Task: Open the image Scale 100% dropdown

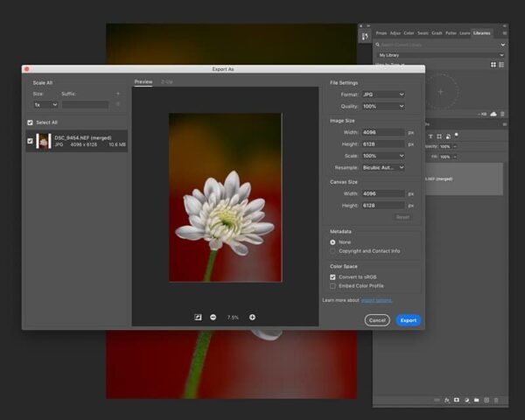Action: point(383,156)
